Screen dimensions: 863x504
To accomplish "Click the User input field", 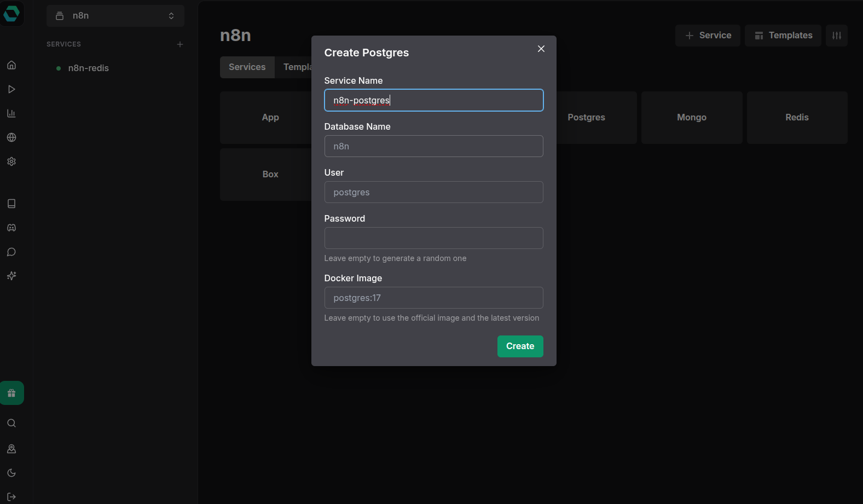I will (434, 192).
